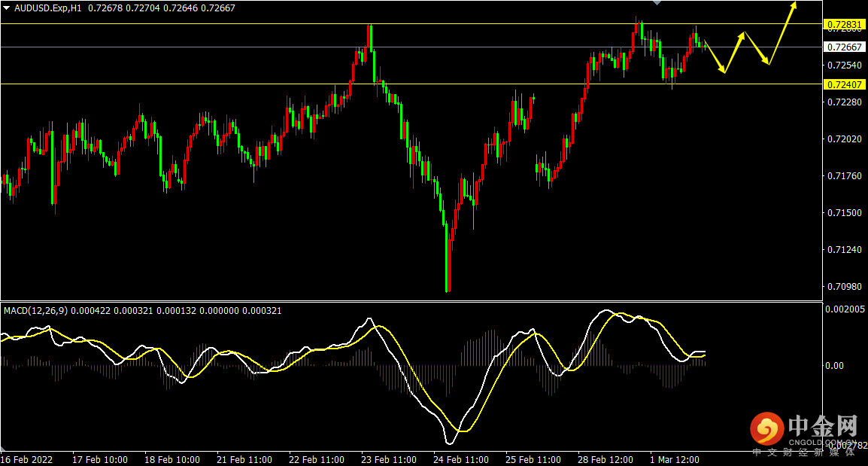The width and height of the screenshot is (868, 466).
Task: Click the 18 Feb 10:00 time label
Action: click(172, 460)
